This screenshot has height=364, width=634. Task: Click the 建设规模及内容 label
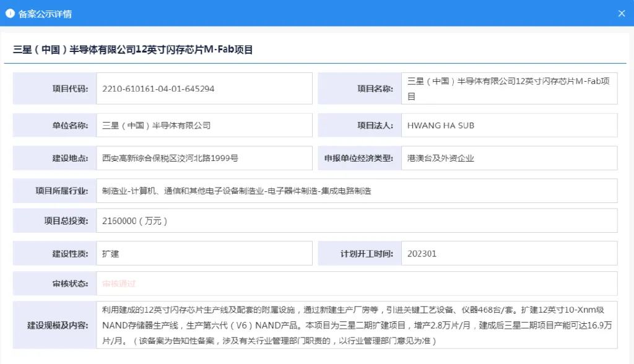click(x=58, y=325)
